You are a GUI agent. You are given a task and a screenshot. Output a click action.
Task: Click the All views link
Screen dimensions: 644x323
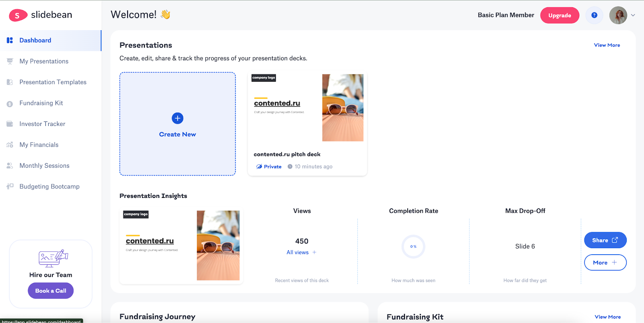pyautogui.click(x=297, y=252)
